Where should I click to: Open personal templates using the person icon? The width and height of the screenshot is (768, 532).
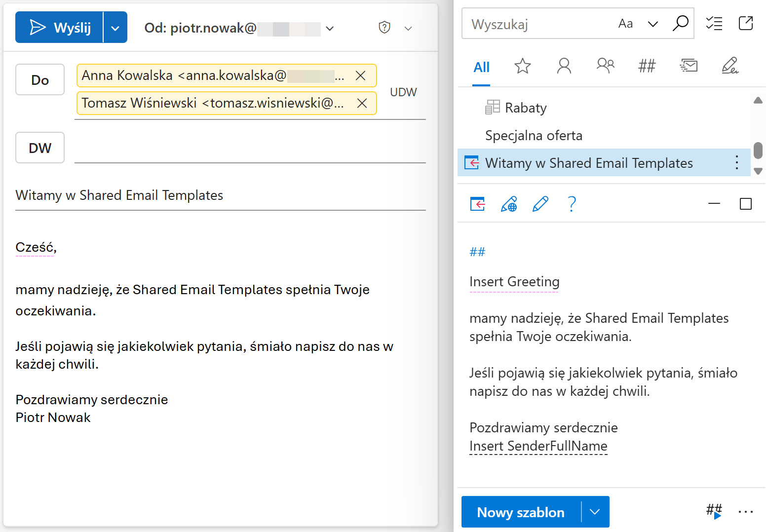pyautogui.click(x=564, y=66)
